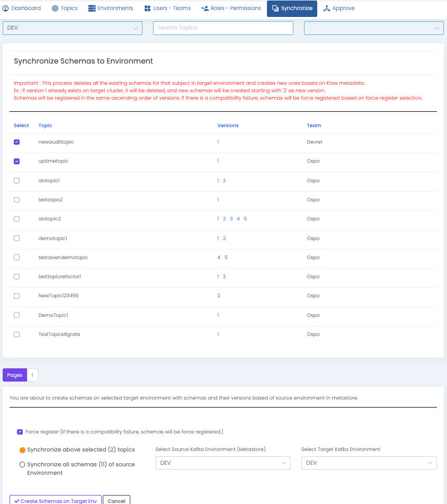Click inside the Search Topics field
The height and width of the screenshot is (504, 447).
223,28
